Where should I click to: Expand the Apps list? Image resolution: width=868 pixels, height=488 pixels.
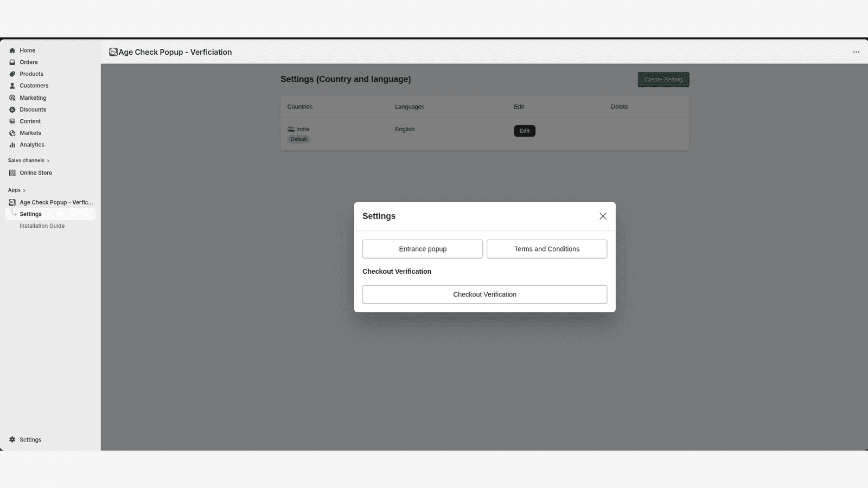[24, 190]
